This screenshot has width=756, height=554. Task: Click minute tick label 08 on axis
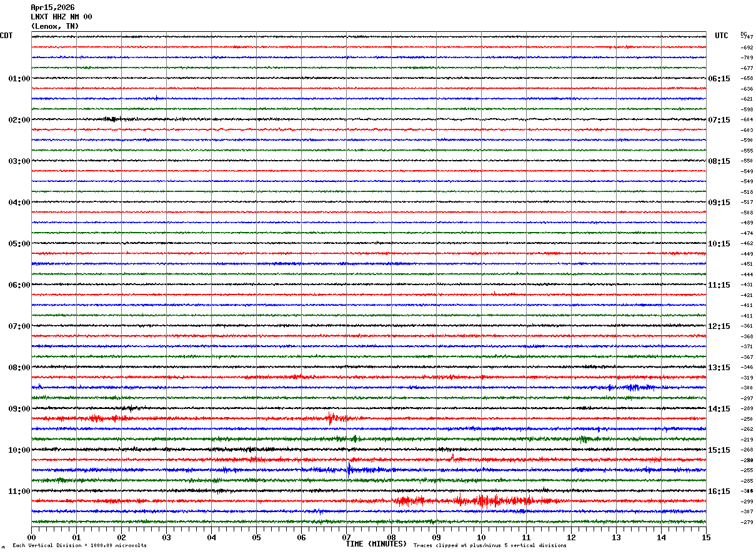coord(391,537)
